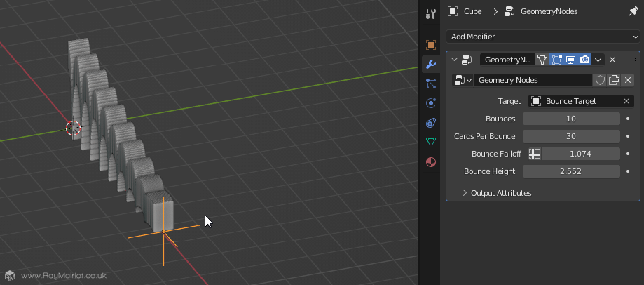This screenshot has width=644, height=285.
Task: Click the Bounce Height 2.552 field
Action: (x=571, y=171)
